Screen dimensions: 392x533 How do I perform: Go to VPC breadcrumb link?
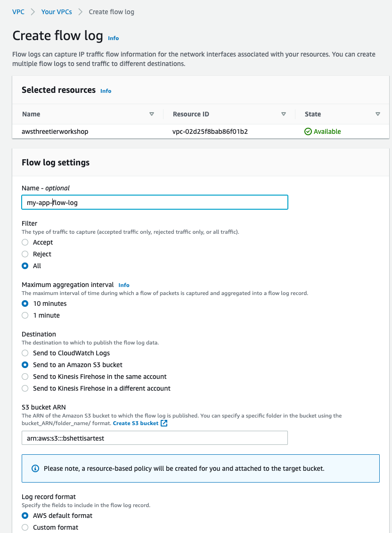[18, 12]
